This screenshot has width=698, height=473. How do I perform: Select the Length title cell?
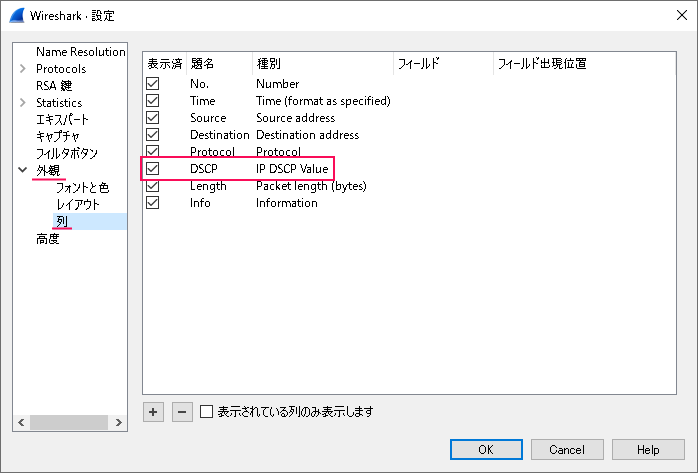click(208, 186)
